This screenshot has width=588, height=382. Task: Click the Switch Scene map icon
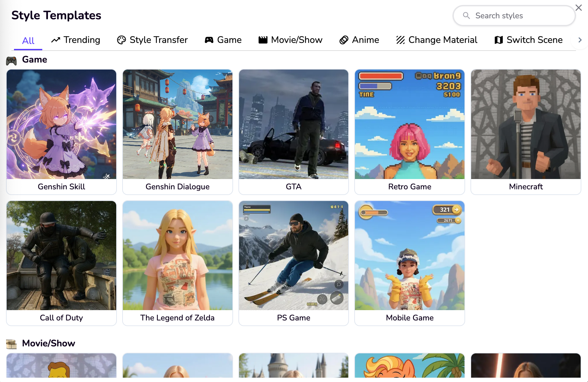point(499,40)
